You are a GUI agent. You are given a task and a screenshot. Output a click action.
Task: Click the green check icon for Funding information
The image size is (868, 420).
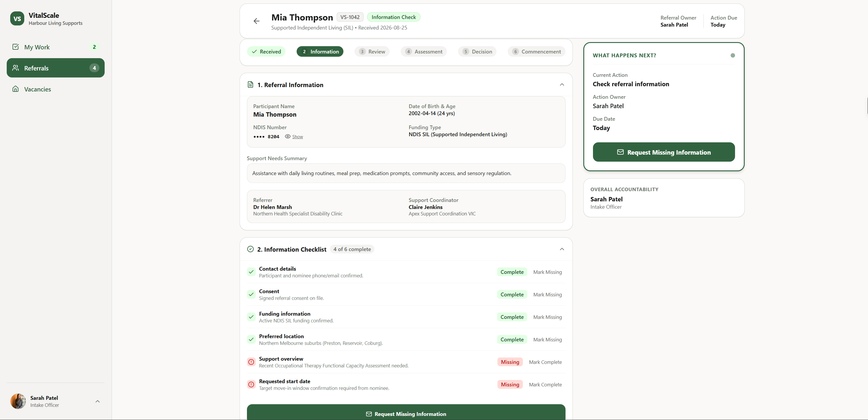(251, 317)
